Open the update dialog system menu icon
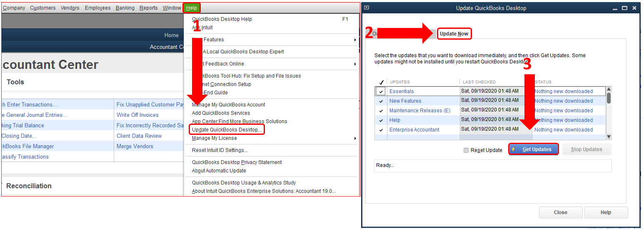644x230 pixels. click(367, 8)
